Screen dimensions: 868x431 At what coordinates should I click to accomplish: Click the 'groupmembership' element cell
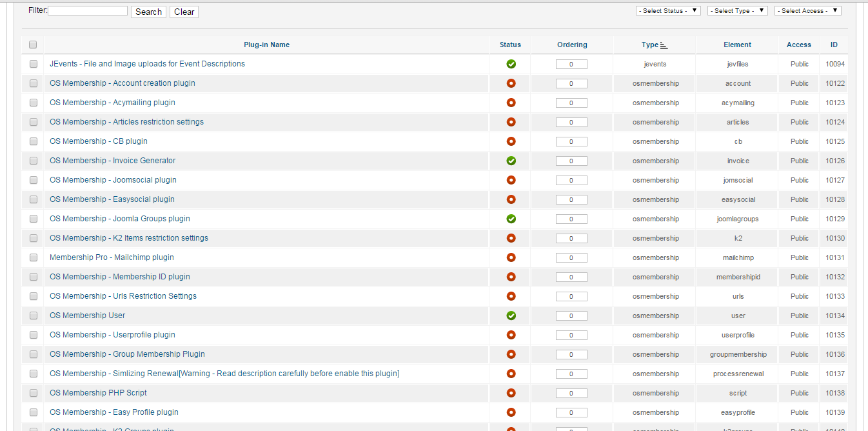click(x=738, y=354)
